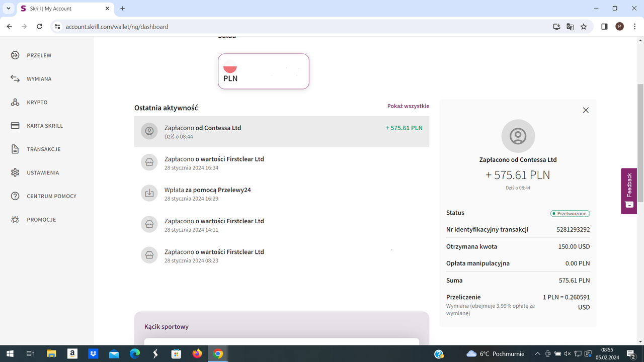The image size is (644, 362).
Task: Open the Centrum Pomocy menu item
Action: coord(51,196)
